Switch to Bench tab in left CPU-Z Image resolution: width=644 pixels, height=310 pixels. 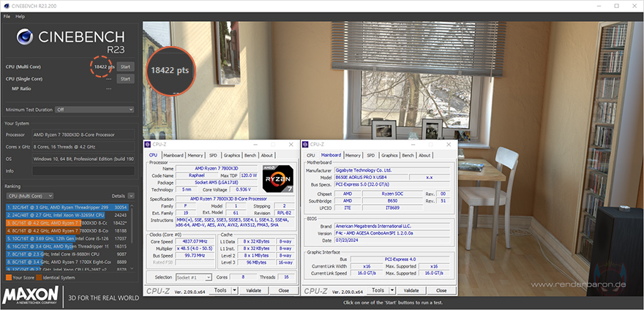click(x=250, y=155)
